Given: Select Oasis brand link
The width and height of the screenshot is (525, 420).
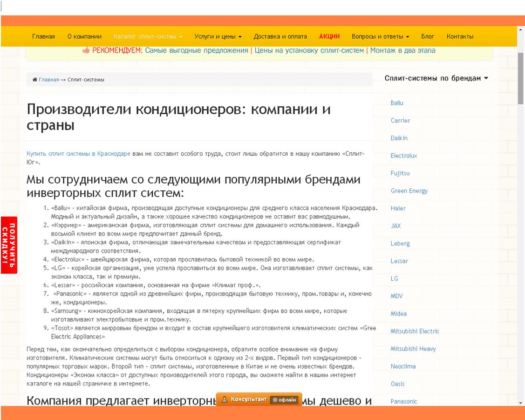Looking at the screenshot, I should tap(397, 384).
